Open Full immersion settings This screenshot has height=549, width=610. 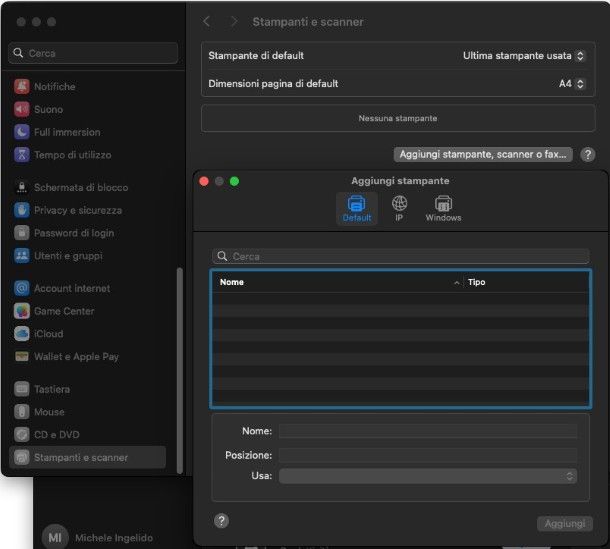66,132
